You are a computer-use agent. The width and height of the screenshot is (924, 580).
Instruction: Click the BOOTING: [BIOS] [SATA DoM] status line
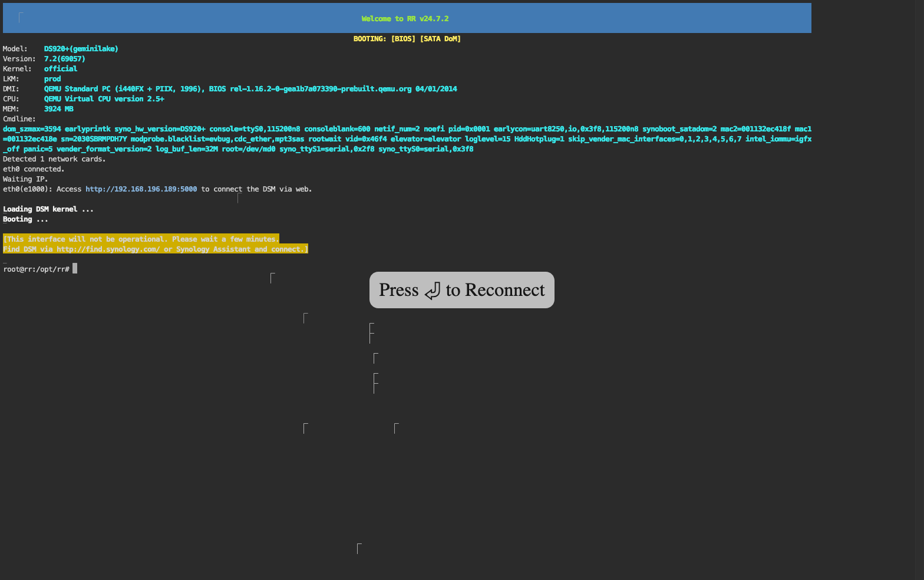(x=407, y=39)
